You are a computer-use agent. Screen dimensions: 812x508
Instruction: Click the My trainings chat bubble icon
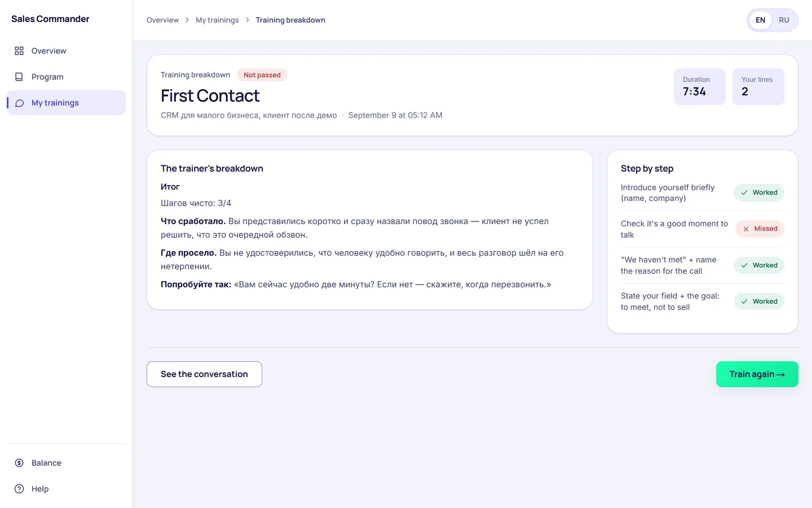pyautogui.click(x=19, y=103)
